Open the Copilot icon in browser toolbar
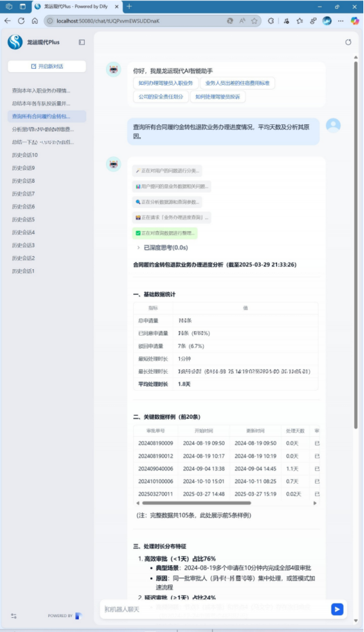The height and width of the screenshot is (632, 364). [354, 20]
